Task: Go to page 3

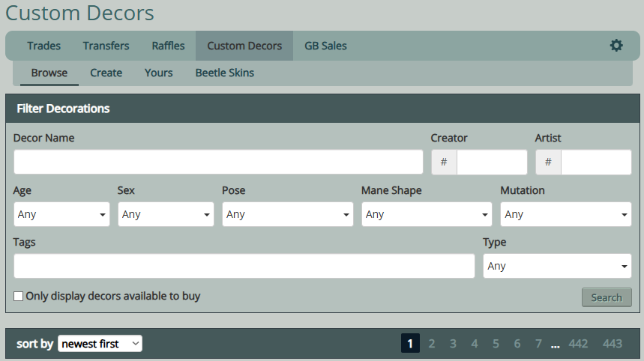Action: point(453,343)
